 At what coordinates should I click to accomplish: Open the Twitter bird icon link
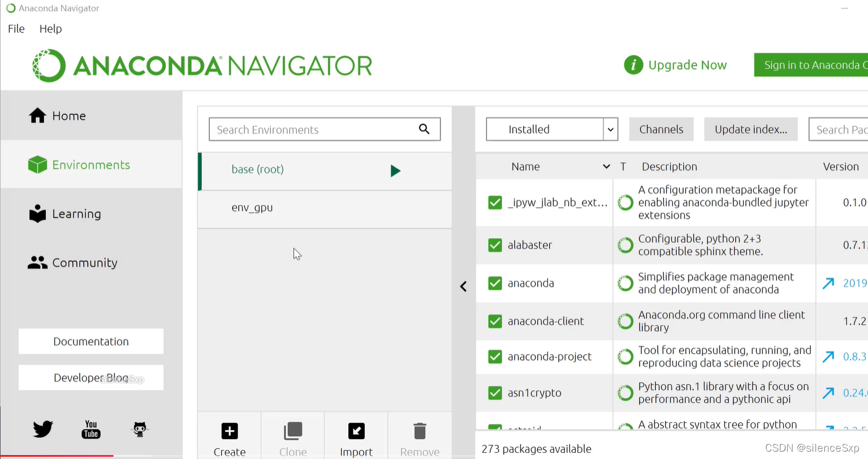[42, 429]
